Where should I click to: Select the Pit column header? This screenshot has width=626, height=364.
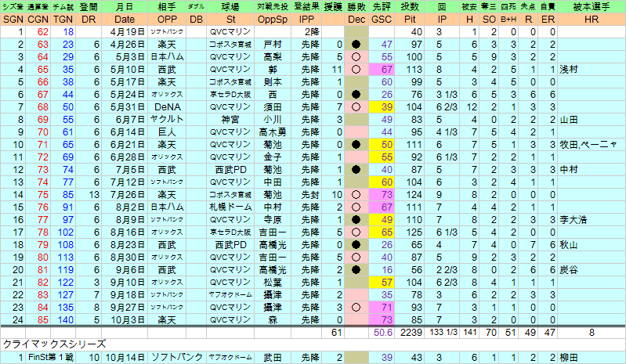coord(409,20)
